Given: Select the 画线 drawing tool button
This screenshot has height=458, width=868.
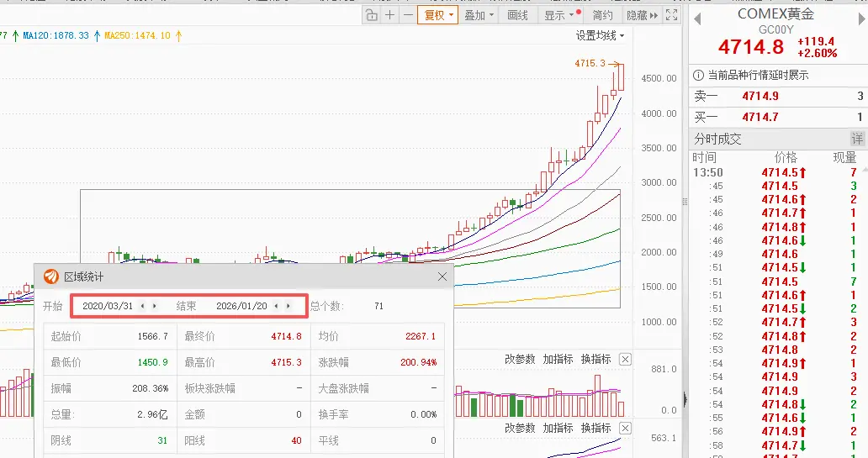Looking at the screenshot, I should pos(517,15).
